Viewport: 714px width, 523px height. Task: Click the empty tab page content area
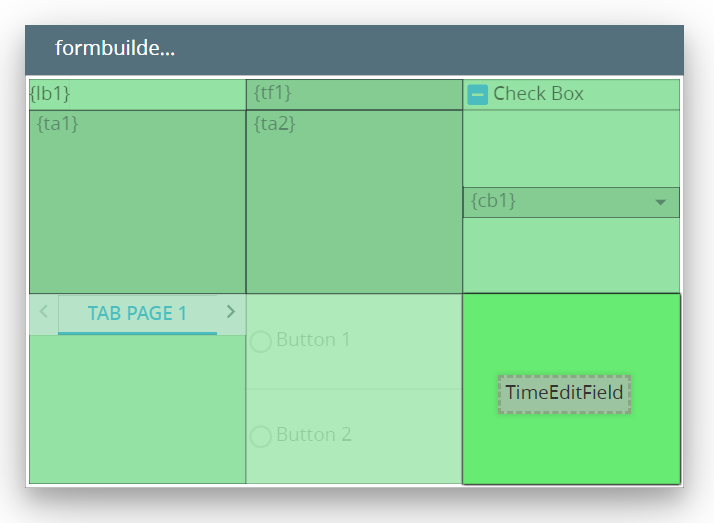coord(137,410)
